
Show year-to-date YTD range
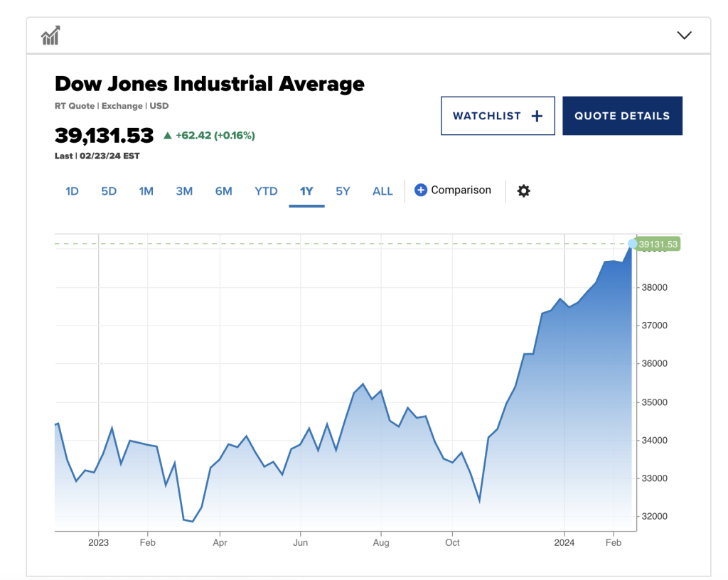pos(266,191)
